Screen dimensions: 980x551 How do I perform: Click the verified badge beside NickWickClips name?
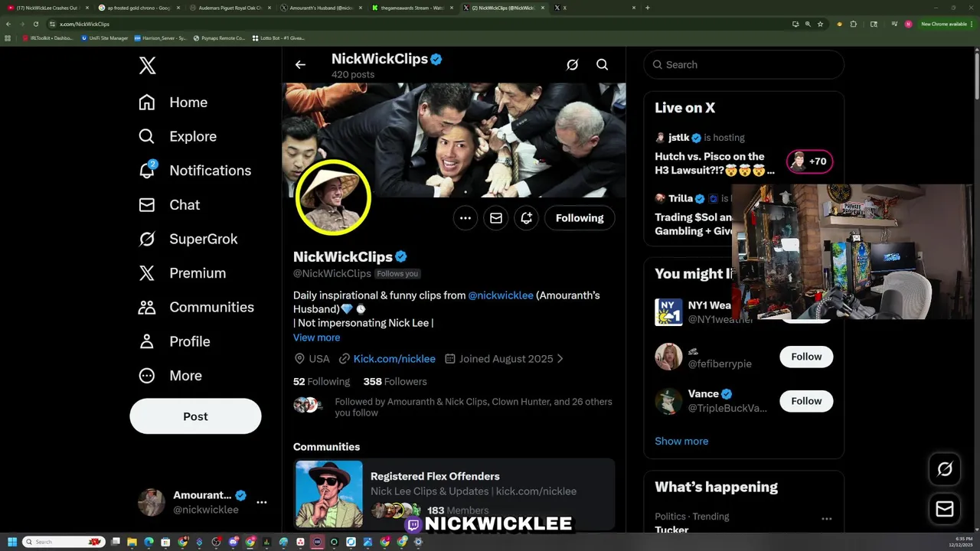[x=401, y=257]
